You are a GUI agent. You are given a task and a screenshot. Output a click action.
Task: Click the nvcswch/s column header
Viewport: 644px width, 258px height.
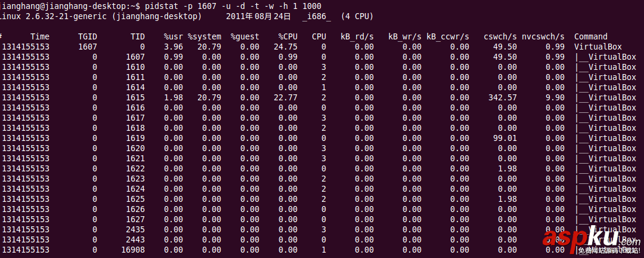543,36
